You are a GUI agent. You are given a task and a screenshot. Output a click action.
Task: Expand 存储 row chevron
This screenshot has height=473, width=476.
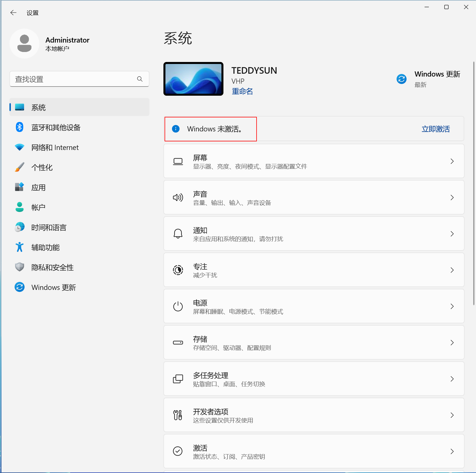(452, 343)
